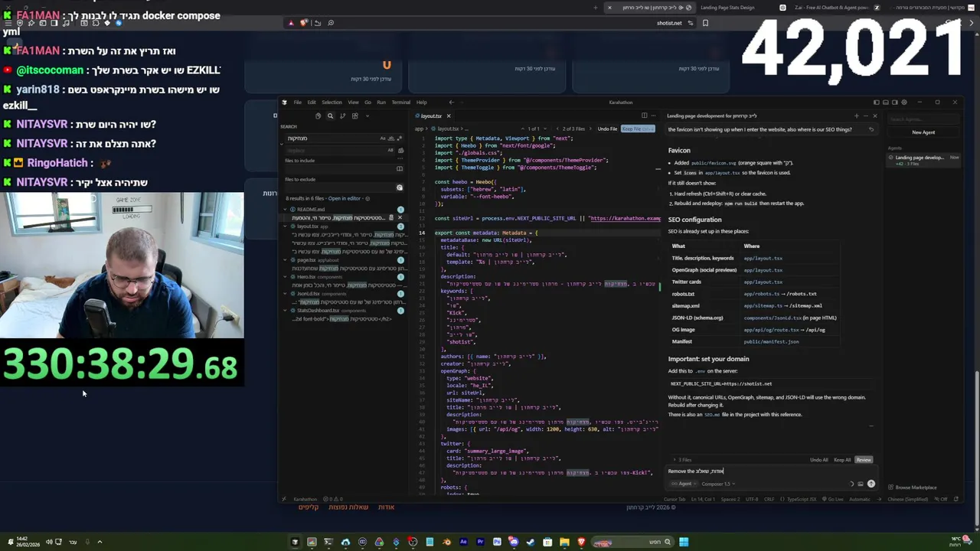Collapse the layout.tsx search results group
The image size is (980, 551).
coord(285,227)
